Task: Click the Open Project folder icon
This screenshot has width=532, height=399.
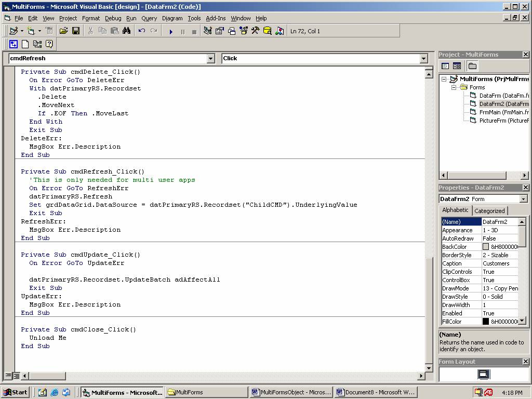Action: click(63, 31)
